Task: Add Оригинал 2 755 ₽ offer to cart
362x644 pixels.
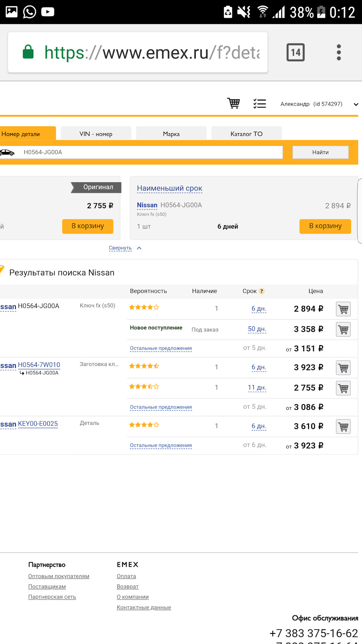Action: (87, 226)
